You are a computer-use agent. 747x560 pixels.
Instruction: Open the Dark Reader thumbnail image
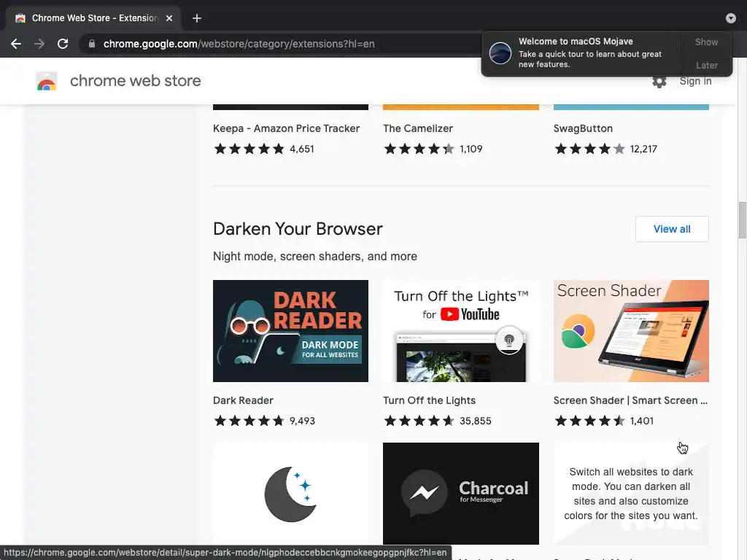click(x=290, y=331)
